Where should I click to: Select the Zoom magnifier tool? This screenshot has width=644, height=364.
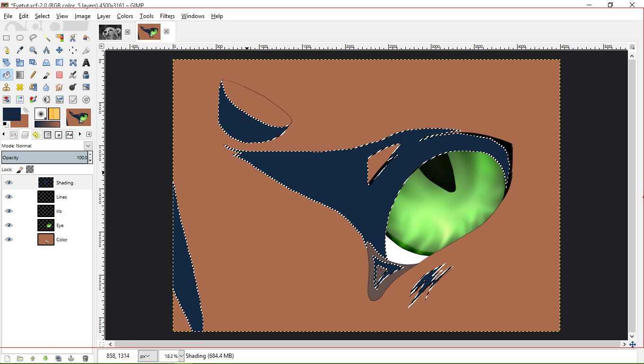tap(33, 50)
